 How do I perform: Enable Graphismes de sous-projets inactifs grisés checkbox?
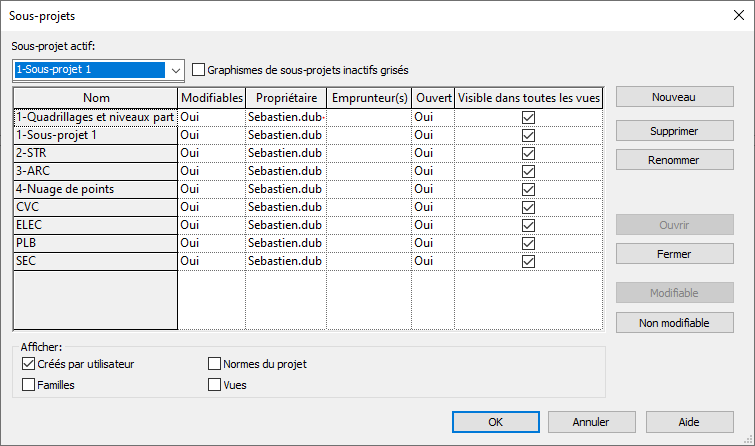pyautogui.click(x=199, y=70)
